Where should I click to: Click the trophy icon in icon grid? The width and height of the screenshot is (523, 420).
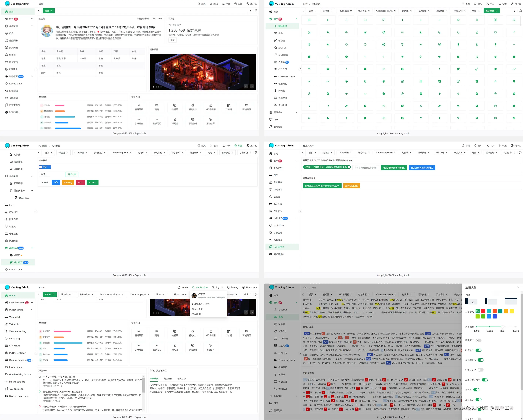(x=402, y=44)
